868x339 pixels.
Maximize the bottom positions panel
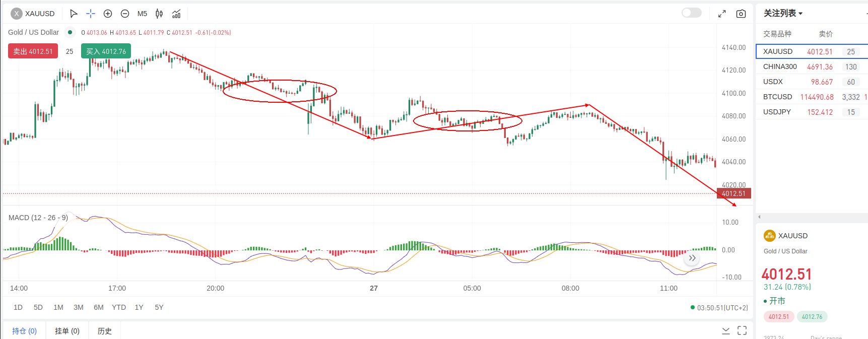click(742, 330)
